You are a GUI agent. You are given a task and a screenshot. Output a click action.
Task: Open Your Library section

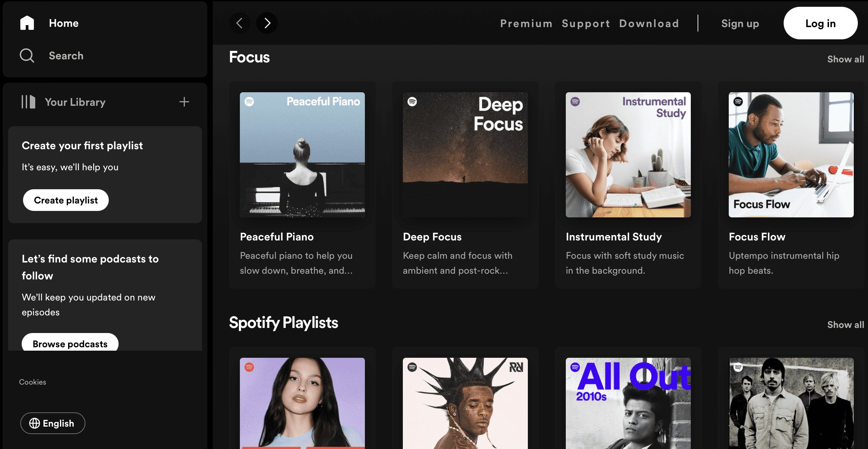coord(64,102)
